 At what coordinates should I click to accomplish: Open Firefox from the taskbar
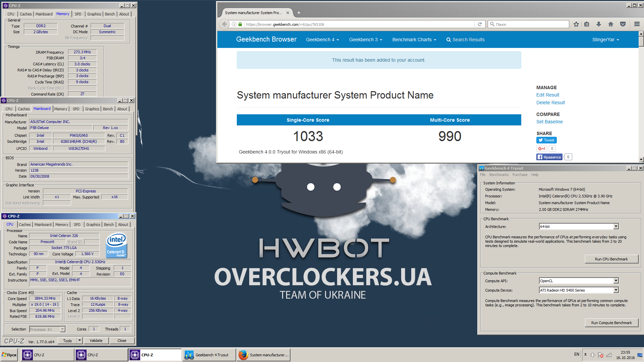point(263,355)
